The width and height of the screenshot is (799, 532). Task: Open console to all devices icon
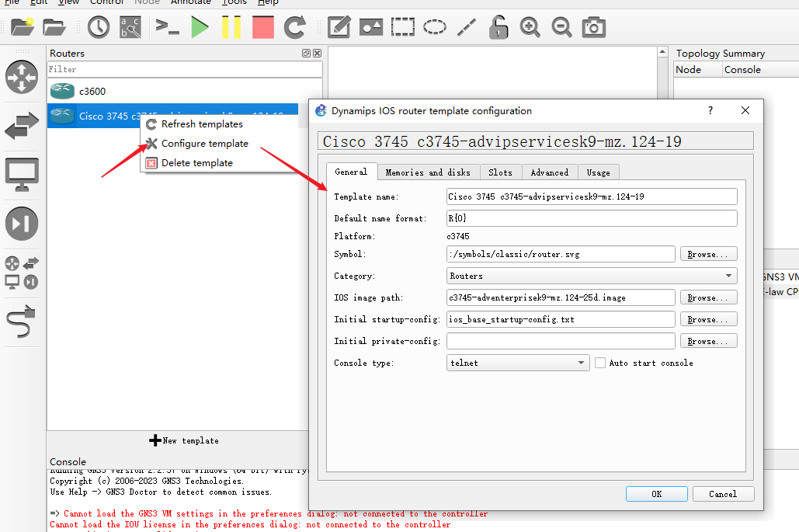167,26
